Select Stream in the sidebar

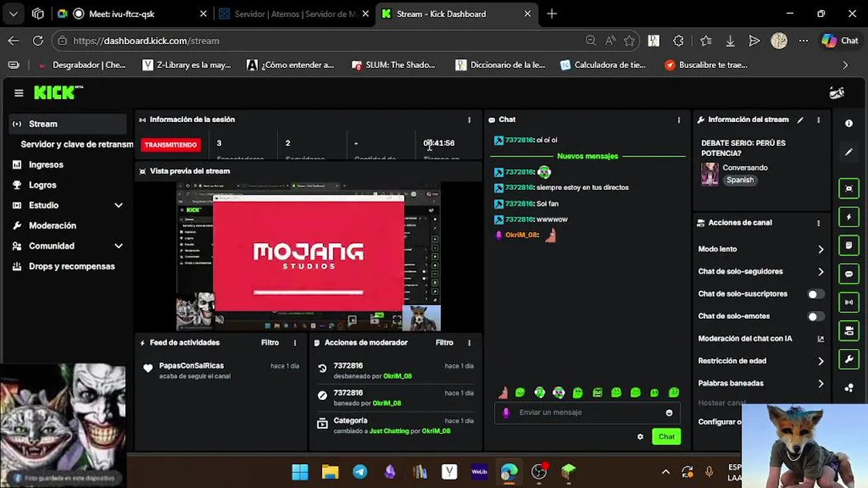(x=66, y=124)
